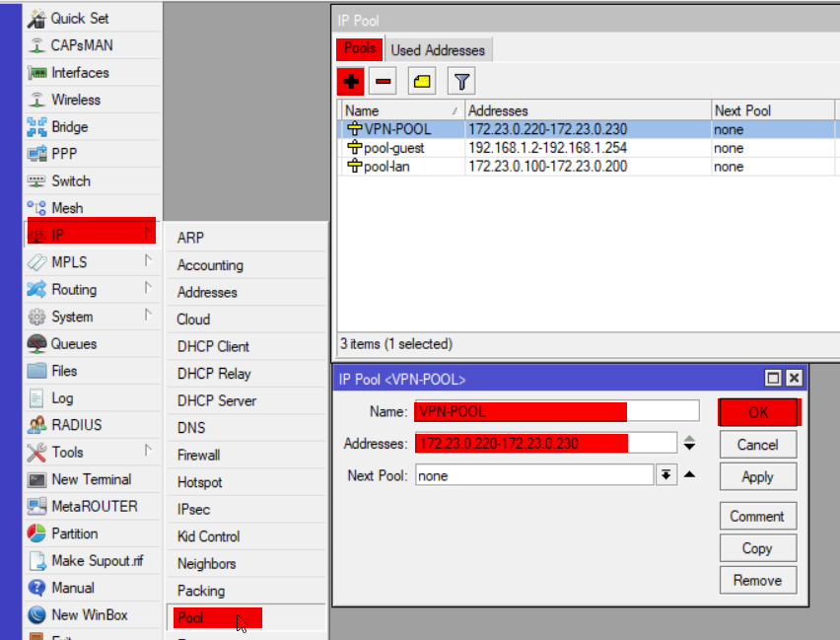Select DHCP Server in IP submenu
Viewport: 840px width, 640px height.
(216, 401)
